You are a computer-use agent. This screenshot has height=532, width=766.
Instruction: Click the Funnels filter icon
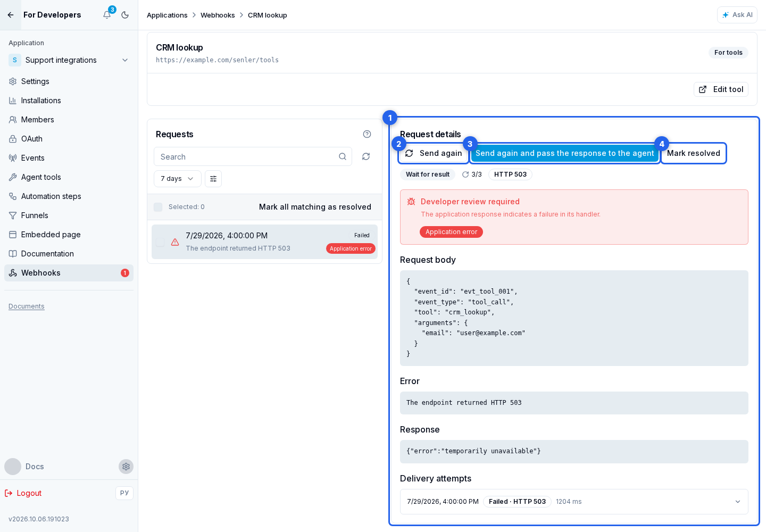pos(13,215)
